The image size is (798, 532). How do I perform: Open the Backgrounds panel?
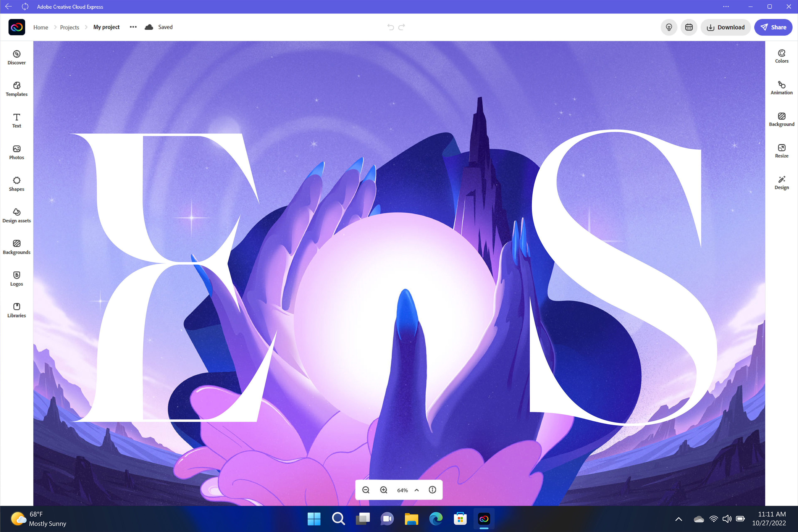[17, 247]
